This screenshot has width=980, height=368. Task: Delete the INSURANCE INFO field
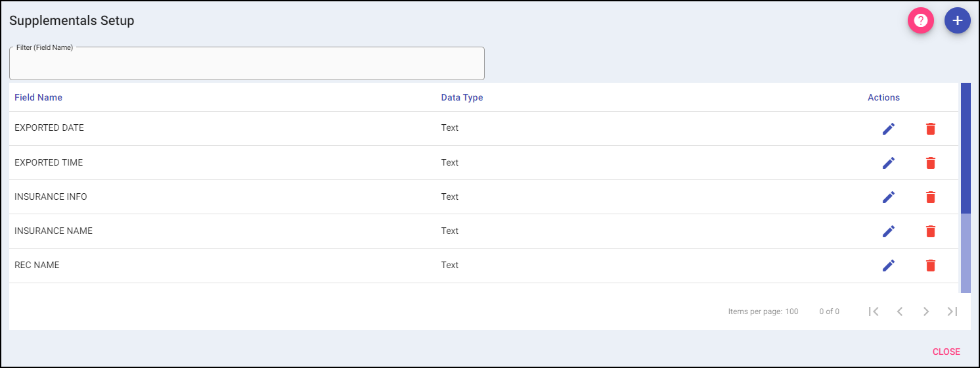point(930,197)
